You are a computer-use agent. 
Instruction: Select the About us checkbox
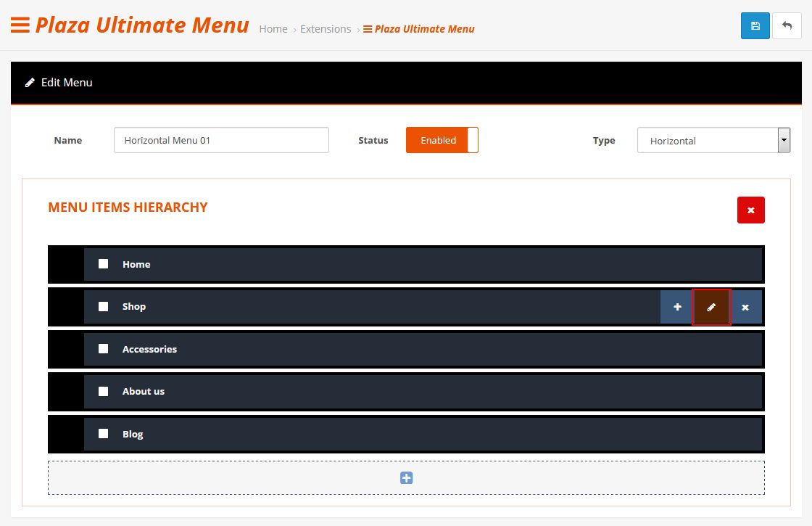[x=104, y=391]
